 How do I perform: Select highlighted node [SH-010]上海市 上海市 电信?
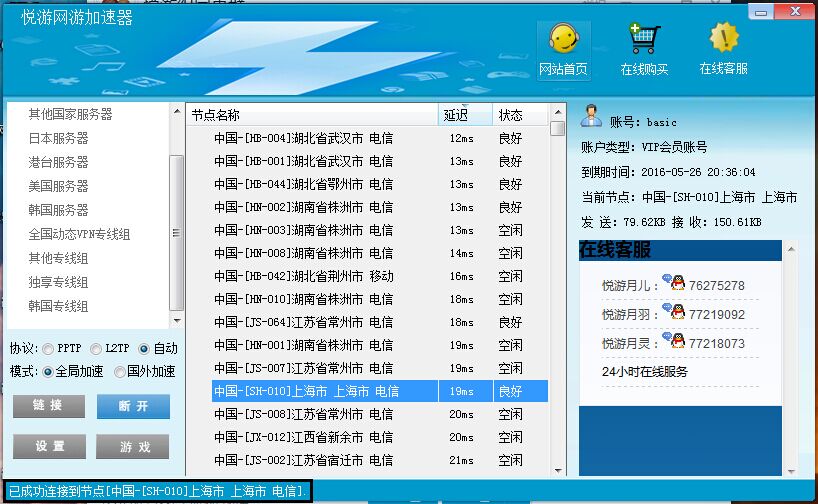[380, 391]
